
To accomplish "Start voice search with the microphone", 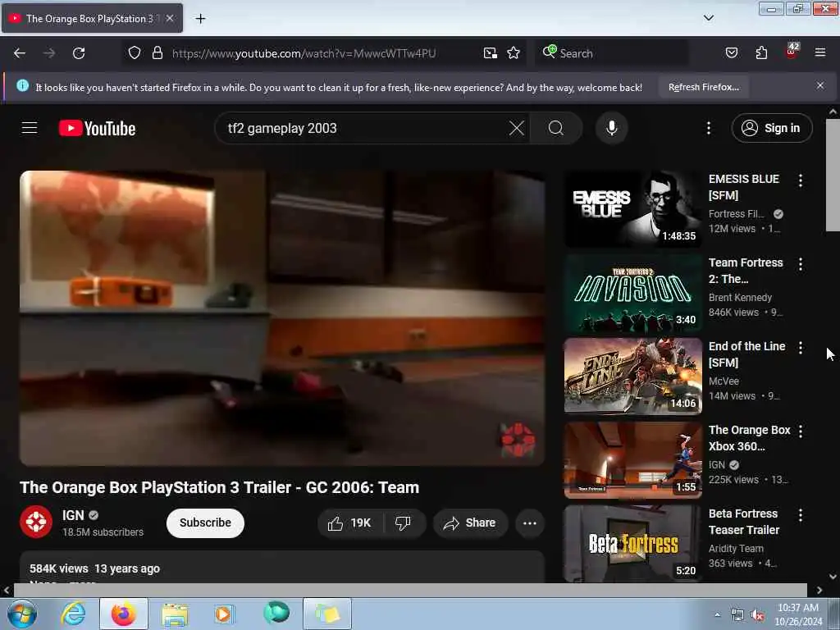I will (x=611, y=128).
